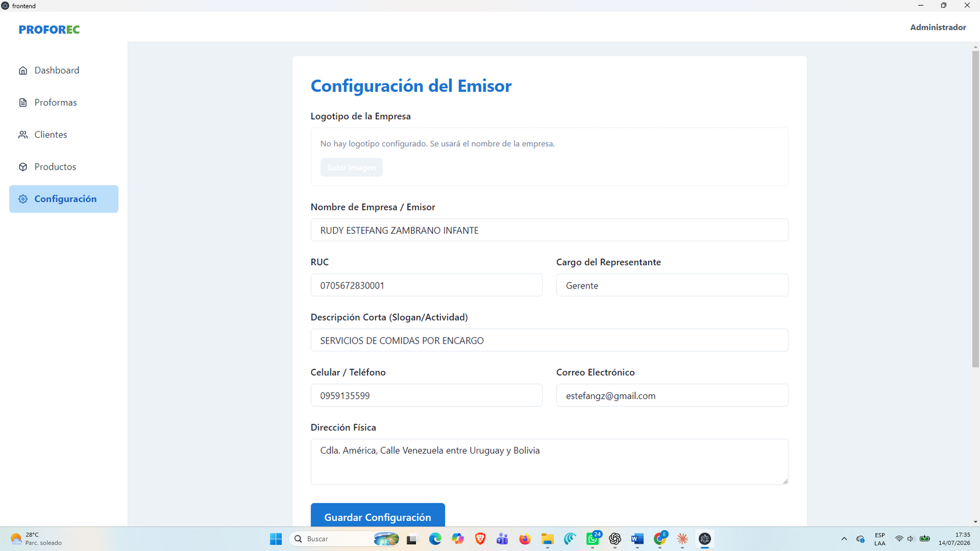This screenshot has height=551, width=980.
Task: Click the Logotipo de la Empresa label
Action: click(361, 116)
